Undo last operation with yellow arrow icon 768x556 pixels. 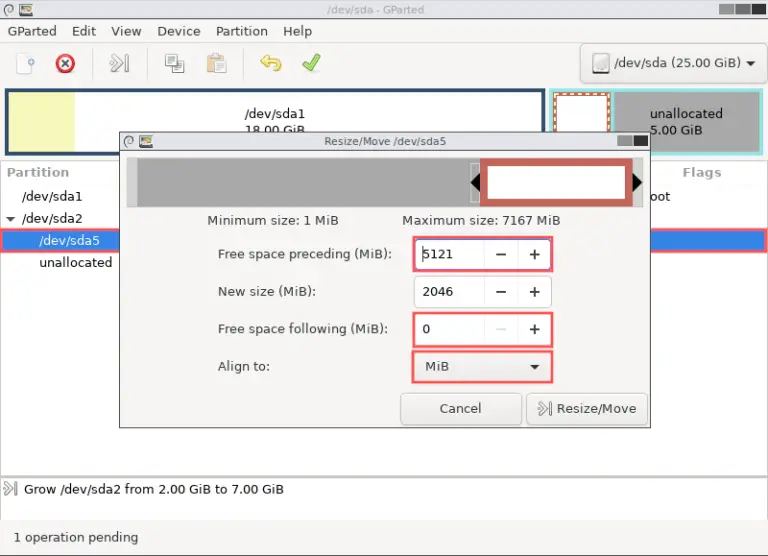tap(271, 63)
